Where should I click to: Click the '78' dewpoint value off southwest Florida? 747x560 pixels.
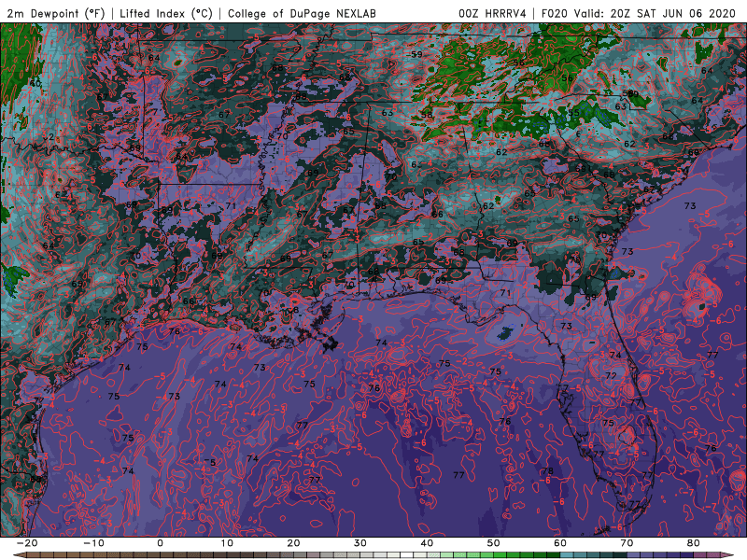547,471
